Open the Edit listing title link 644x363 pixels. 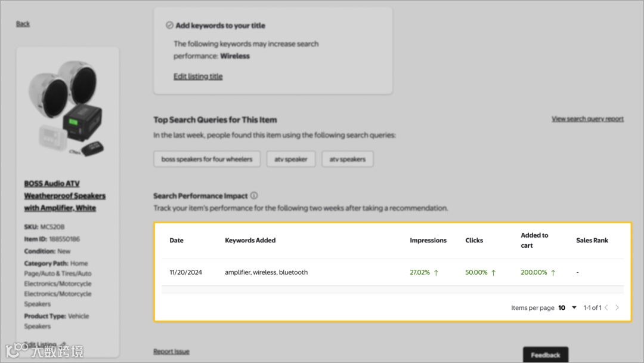click(198, 76)
